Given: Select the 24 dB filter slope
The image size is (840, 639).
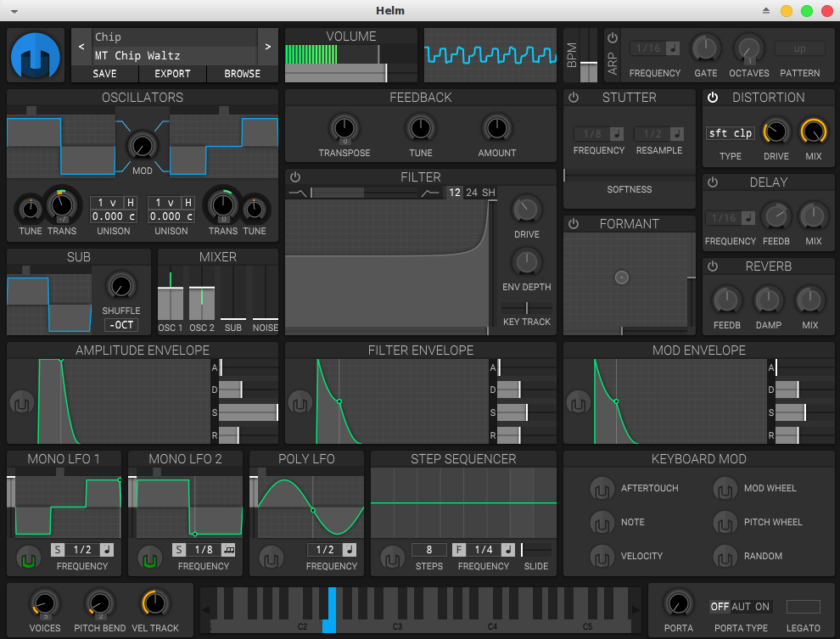Looking at the screenshot, I should [x=472, y=193].
